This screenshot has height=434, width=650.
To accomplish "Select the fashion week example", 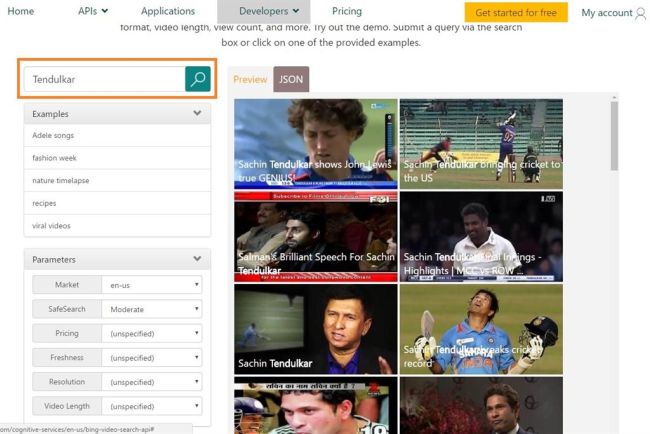I will (x=117, y=158).
